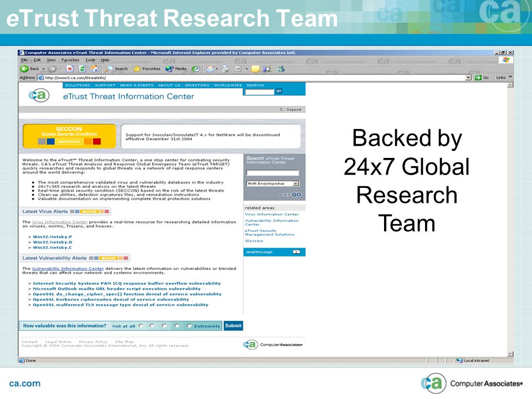Open the History icon in toolbar
This screenshot has height=399, width=532.
[196, 69]
